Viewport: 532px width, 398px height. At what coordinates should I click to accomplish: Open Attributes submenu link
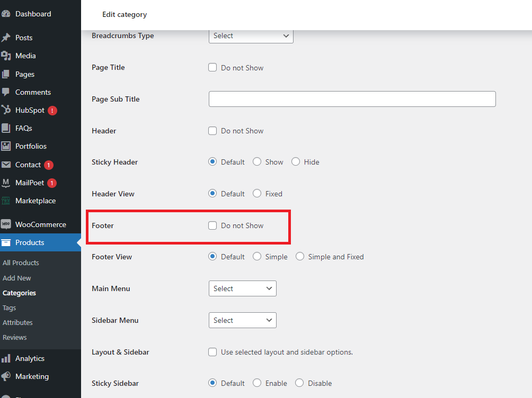17,322
